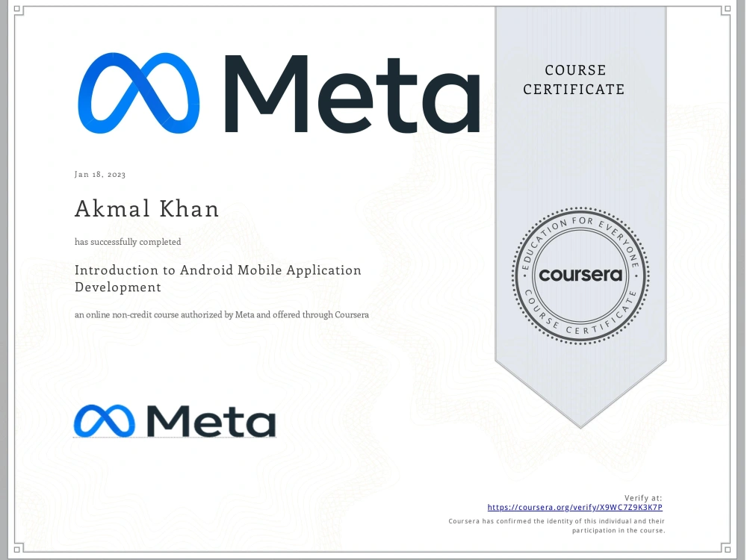Image resolution: width=747 pixels, height=560 pixels.
Task: Click the Introduction to Android Mobile Application title
Action: click(x=217, y=279)
